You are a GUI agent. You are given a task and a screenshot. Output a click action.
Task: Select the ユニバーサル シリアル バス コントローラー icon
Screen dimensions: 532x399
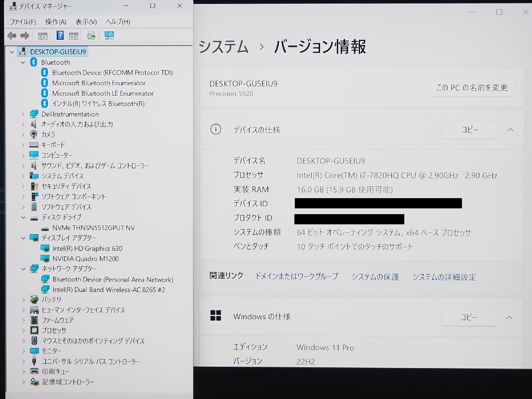pos(34,361)
